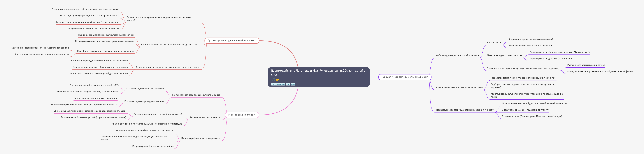Click Музыкально-дидактические игры branch
The width and height of the screenshot is (644, 154).
coord(504,55)
